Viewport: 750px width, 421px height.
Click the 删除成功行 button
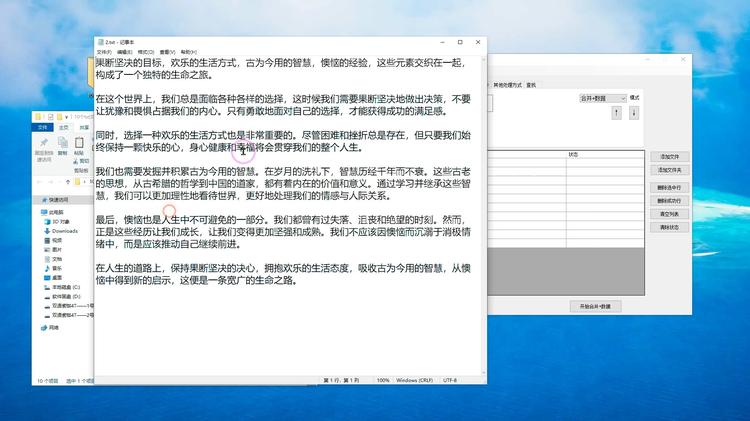[x=669, y=201]
